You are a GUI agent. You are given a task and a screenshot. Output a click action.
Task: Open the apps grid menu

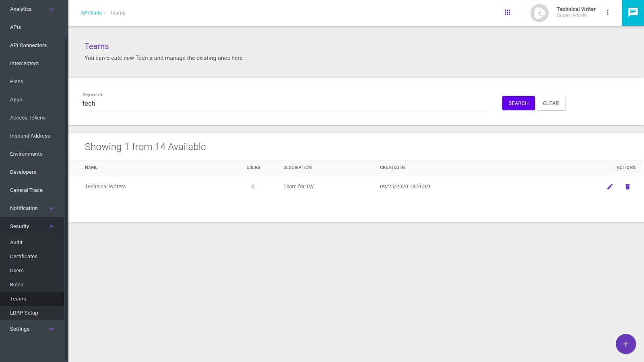[508, 12]
